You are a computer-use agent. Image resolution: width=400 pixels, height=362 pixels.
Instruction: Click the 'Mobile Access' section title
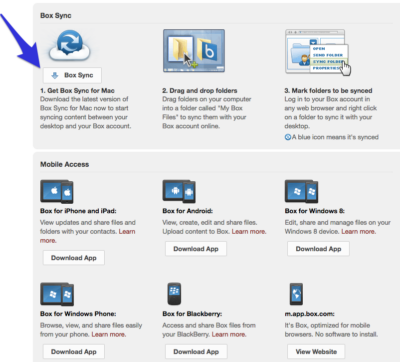(x=65, y=164)
